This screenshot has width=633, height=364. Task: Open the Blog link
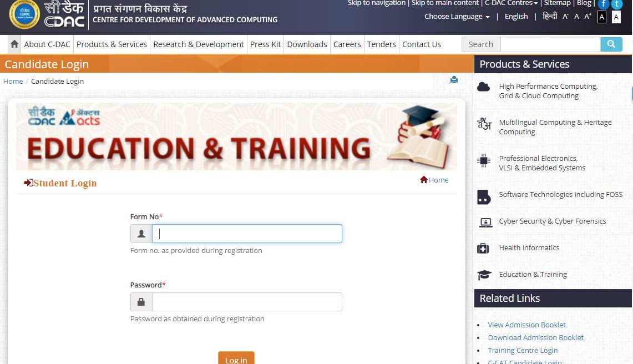click(584, 3)
